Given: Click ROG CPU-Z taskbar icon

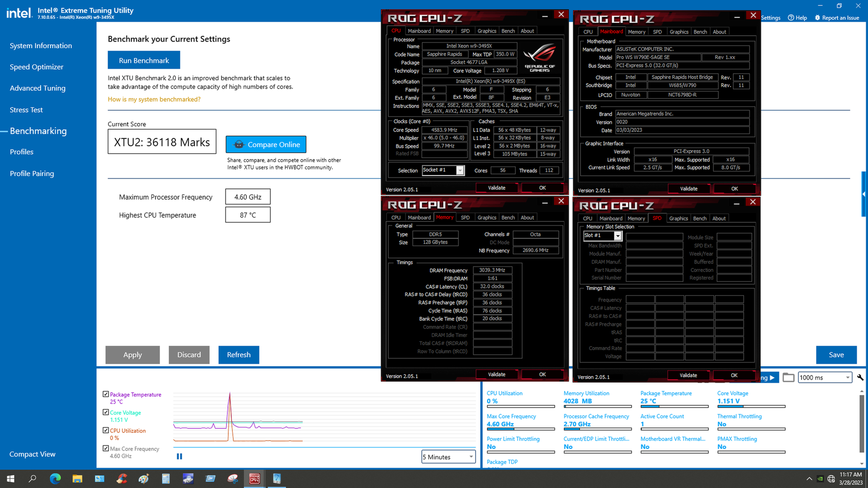Looking at the screenshot, I should point(255,479).
